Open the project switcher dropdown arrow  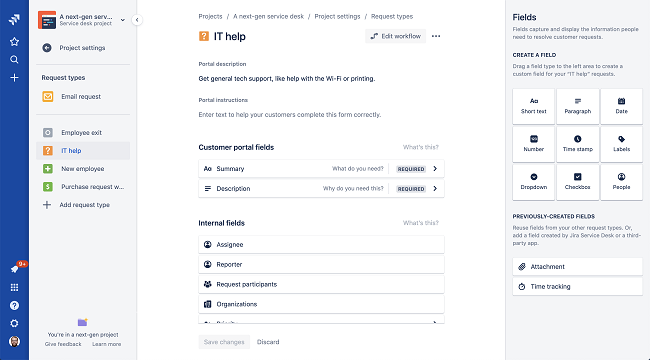point(123,20)
